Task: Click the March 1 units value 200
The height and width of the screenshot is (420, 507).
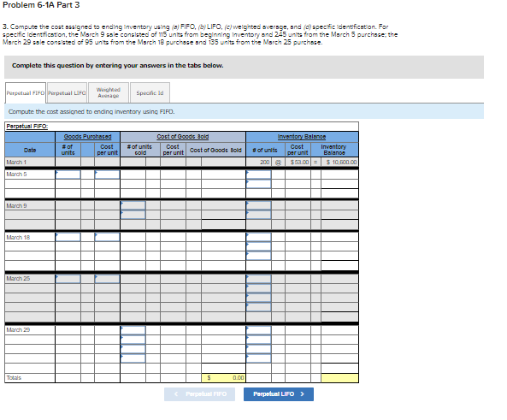Action: pyautogui.click(x=259, y=163)
